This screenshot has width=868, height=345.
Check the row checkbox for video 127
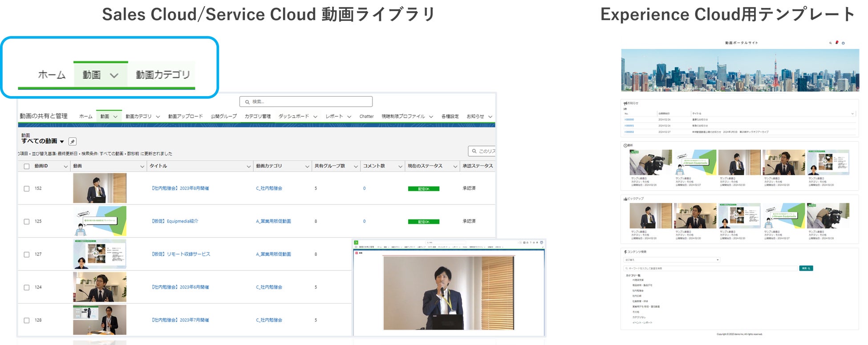[x=27, y=255]
